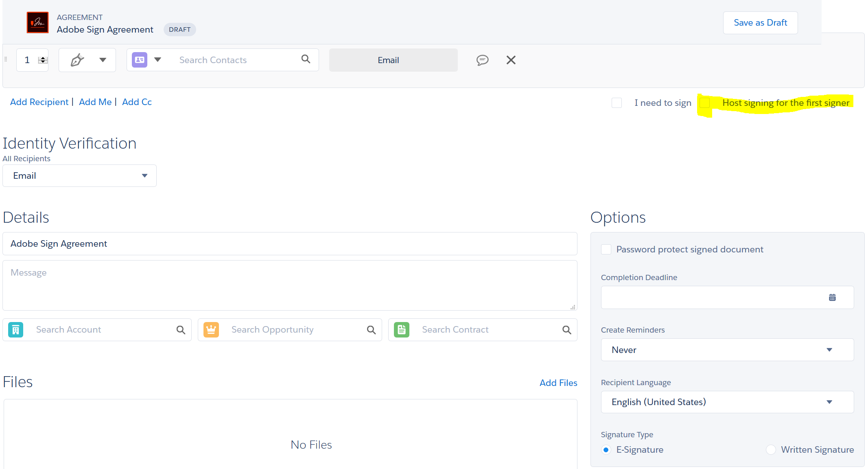Image resolution: width=868 pixels, height=469 pixels.
Task: Open the signature role dropdown arrow
Action: click(103, 60)
